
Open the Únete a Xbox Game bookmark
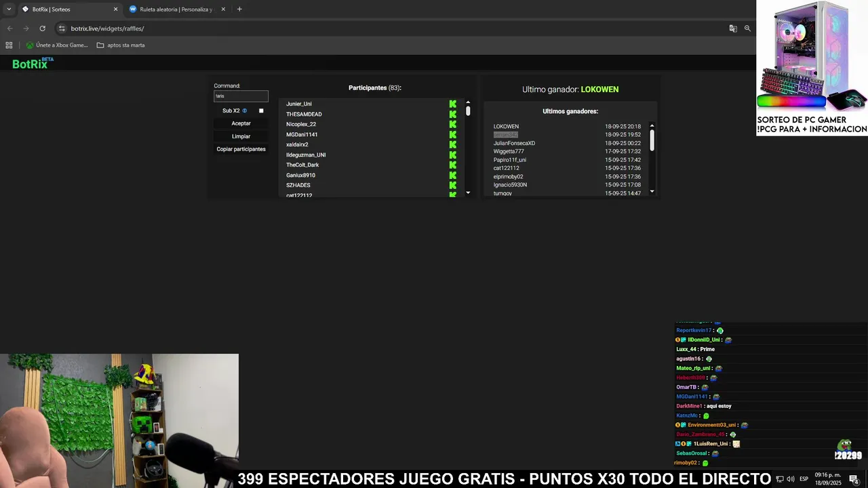(57, 45)
